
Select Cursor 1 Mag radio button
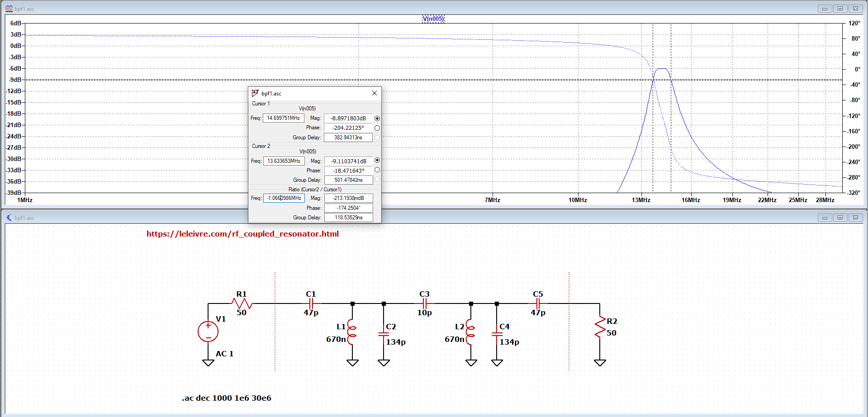(x=377, y=118)
